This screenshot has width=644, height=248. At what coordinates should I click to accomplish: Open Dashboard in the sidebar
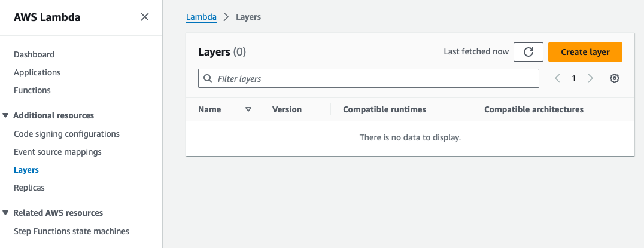[x=34, y=54]
